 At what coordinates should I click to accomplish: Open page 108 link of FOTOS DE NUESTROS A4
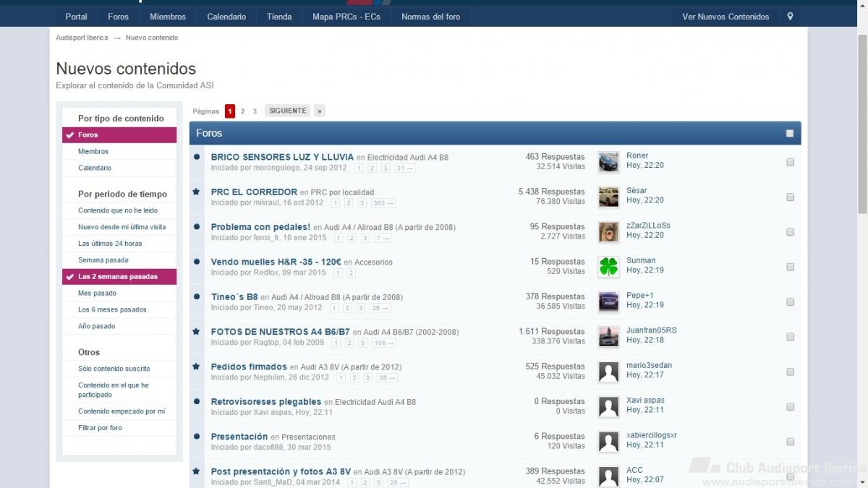[x=383, y=343]
